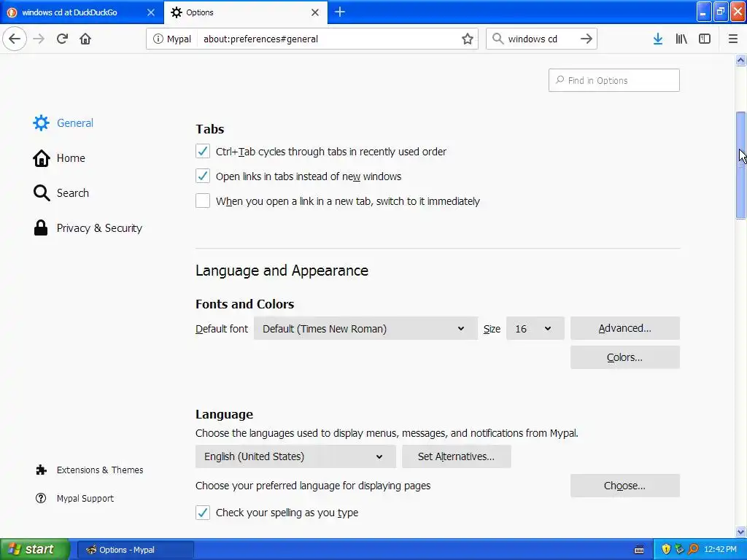Toggle the sidebars icon

point(705,39)
